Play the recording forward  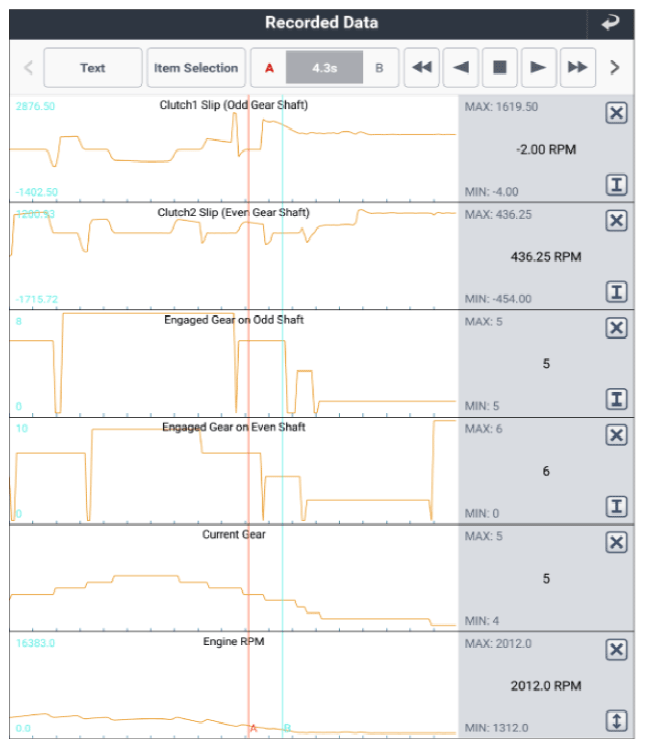[x=539, y=67]
